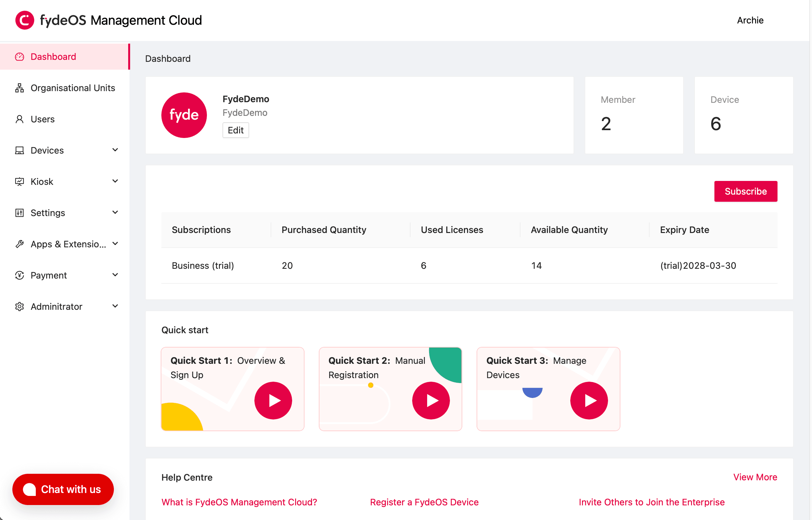
Task: Open the Payment menu item
Action: point(65,275)
